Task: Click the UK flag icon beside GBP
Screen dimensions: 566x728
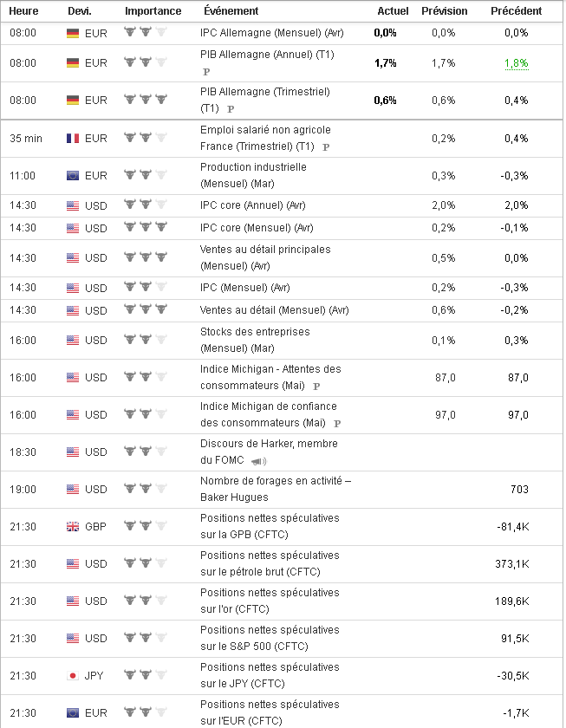Action: tap(73, 526)
